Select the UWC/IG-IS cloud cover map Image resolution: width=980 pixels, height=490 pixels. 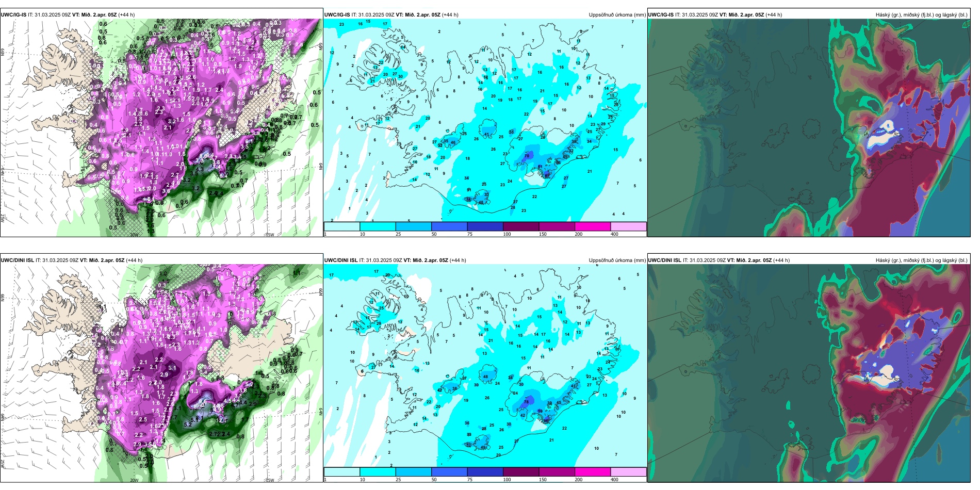coord(809,128)
